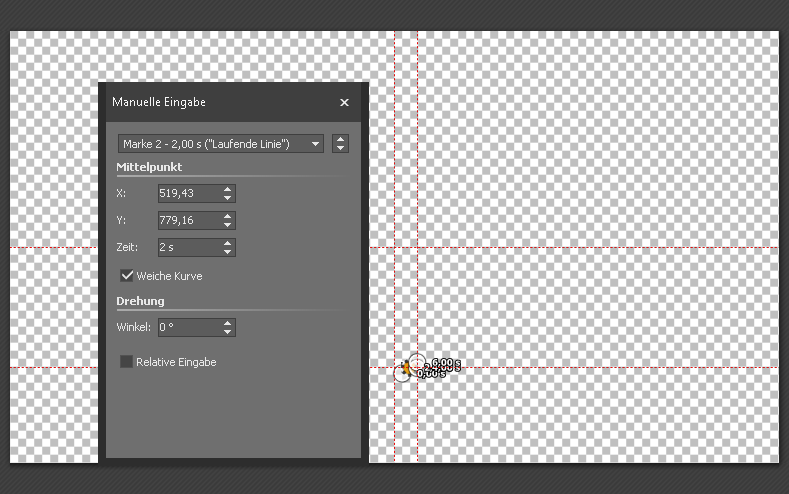Open the Marke 2 marker dropdown

(x=221, y=144)
